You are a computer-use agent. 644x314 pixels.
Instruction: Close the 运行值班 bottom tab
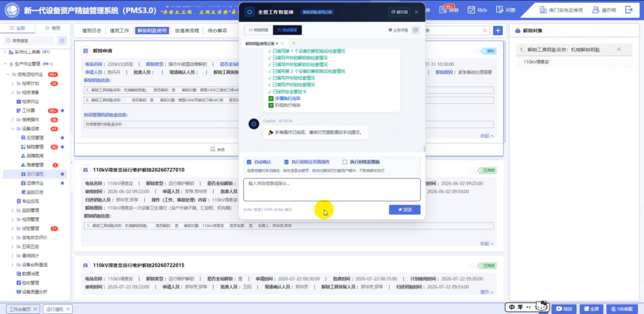point(68,309)
